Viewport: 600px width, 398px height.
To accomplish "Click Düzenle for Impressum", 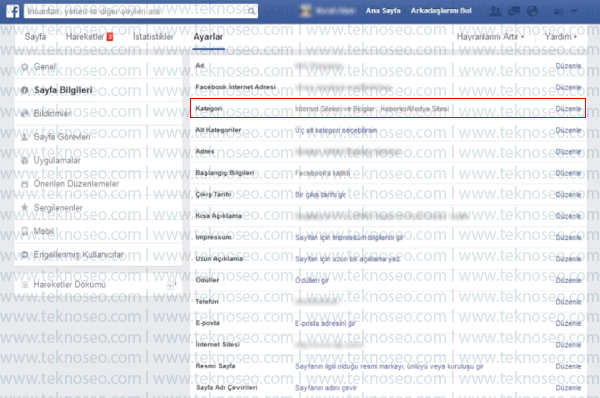I will [568, 238].
